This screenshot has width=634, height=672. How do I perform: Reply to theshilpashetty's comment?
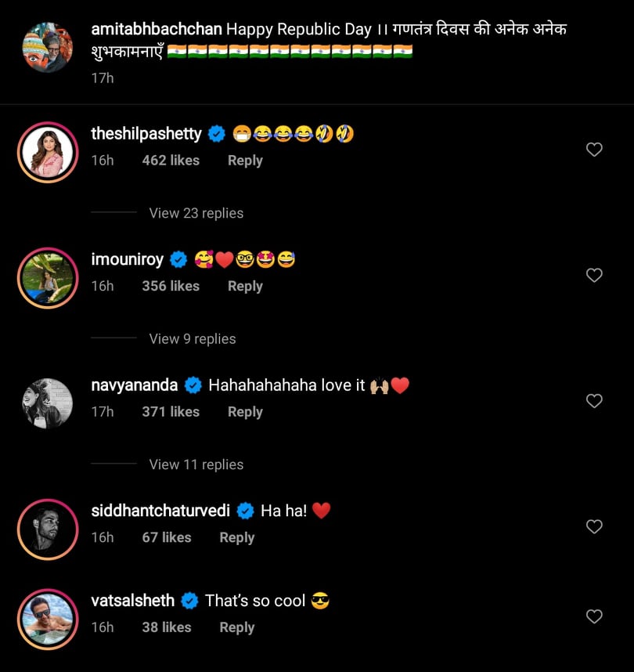point(245,161)
